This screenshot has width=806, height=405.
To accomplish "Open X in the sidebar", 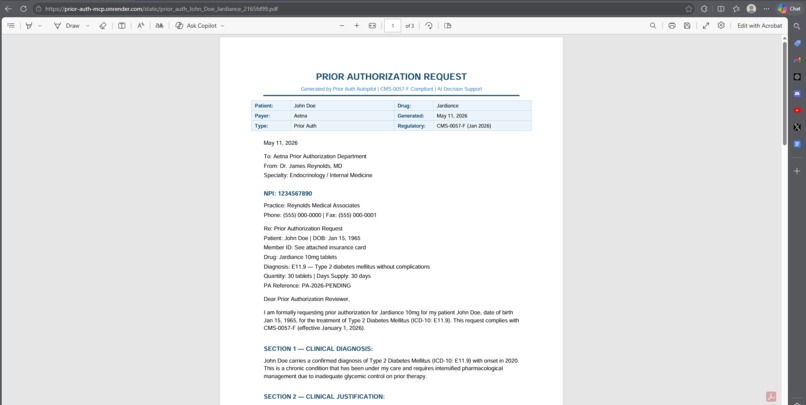I will (797, 127).
